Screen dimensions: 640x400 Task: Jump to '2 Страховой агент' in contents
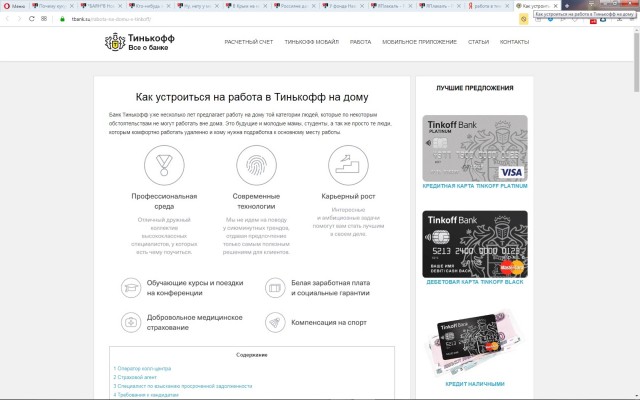(135, 377)
